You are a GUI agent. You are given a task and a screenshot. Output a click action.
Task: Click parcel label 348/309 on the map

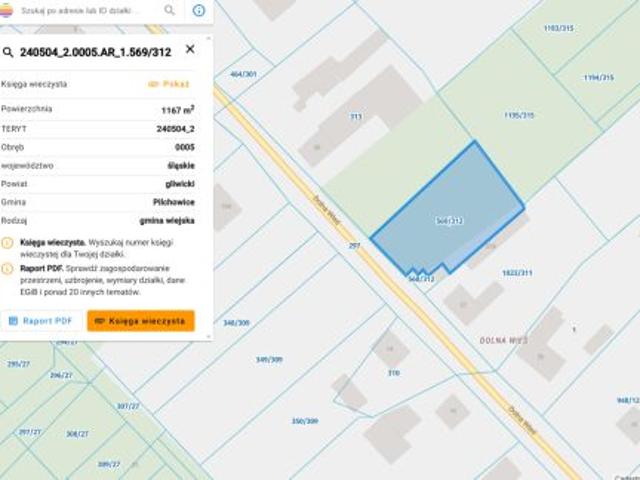pyautogui.click(x=236, y=323)
